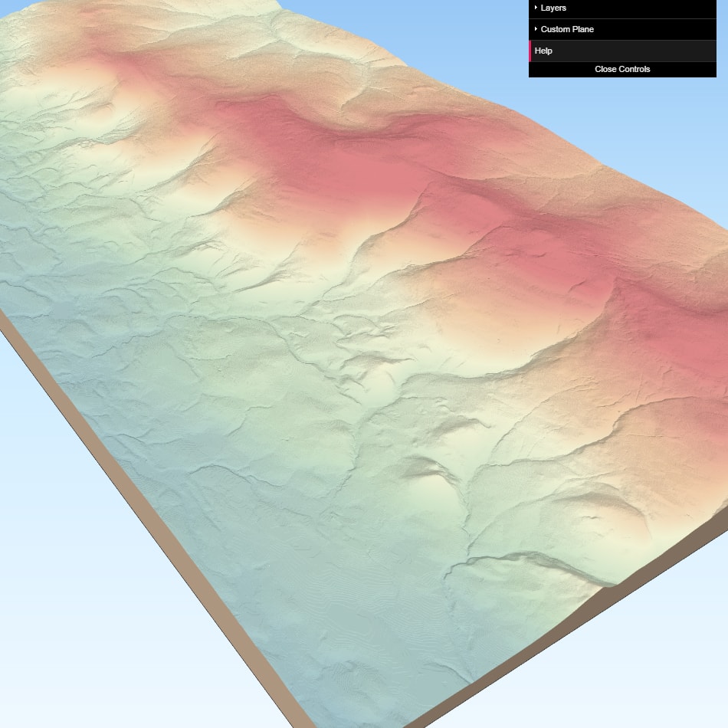Click the small isolated hill in lower-center terrain
The height and width of the screenshot is (728, 728).
point(429,471)
